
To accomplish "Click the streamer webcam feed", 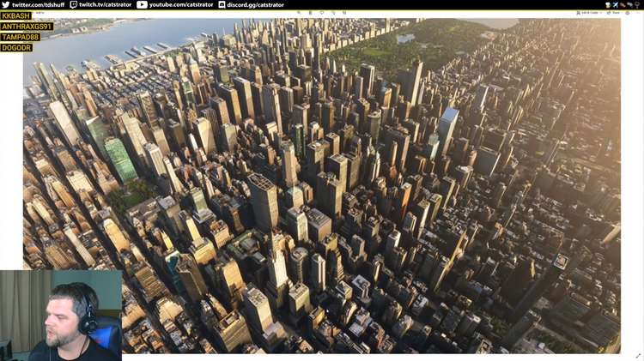I will (x=61, y=316).
